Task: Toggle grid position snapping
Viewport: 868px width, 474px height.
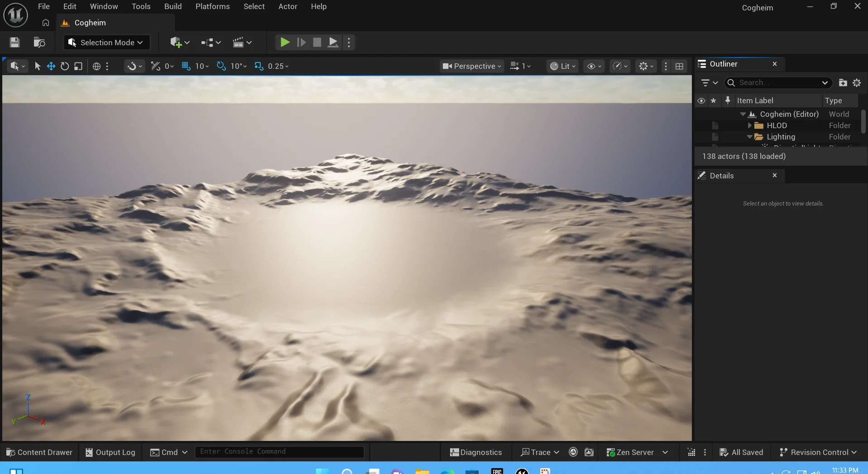Action: tap(186, 66)
